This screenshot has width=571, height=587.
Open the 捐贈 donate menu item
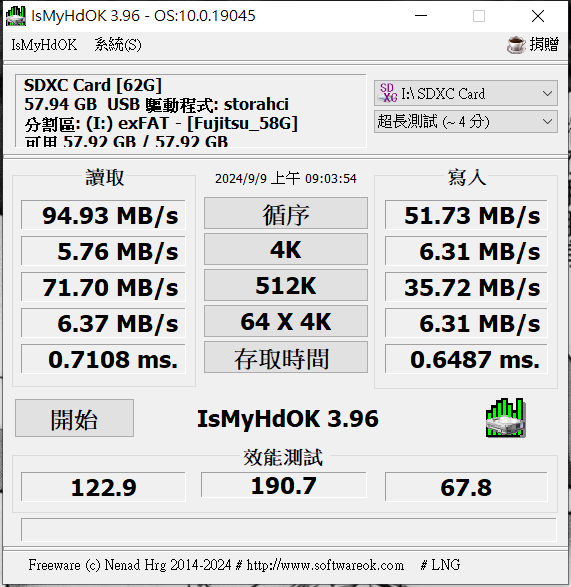(544, 45)
